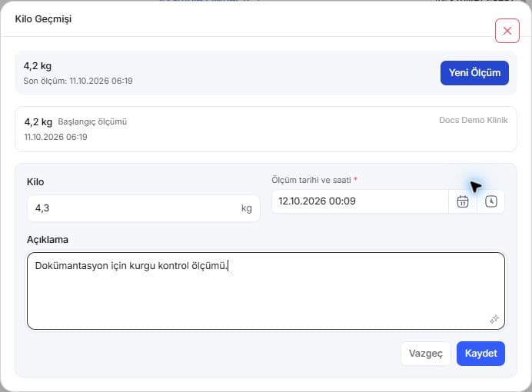Click the Kilo Geçmişi dialog title
Image resolution: width=532 pixels, height=392 pixels.
point(43,19)
